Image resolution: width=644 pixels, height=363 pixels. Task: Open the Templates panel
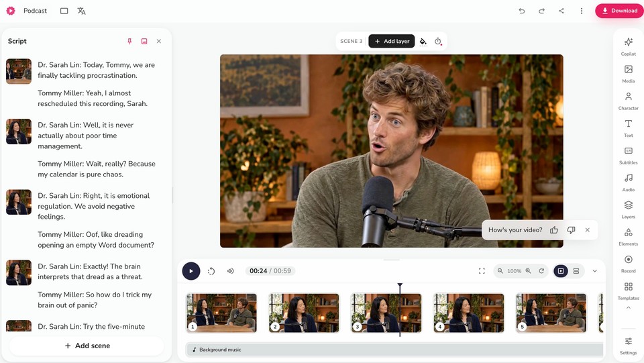[x=628, y=291]
